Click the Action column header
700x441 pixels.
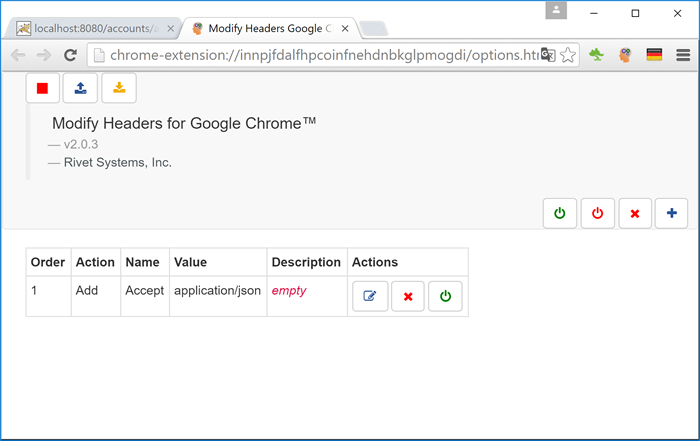point(95,262)
